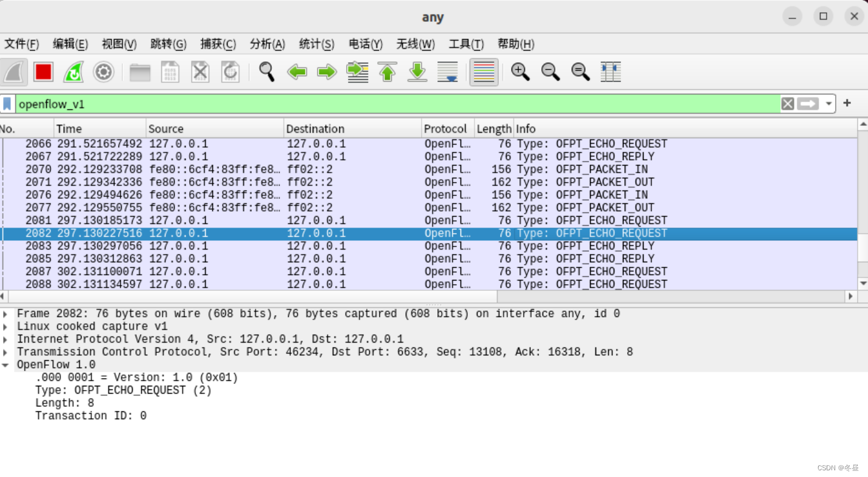Add a filter button with plus icon
This screenshot has height=477, width=868.
pyautogui.click(x=847, y=103)
